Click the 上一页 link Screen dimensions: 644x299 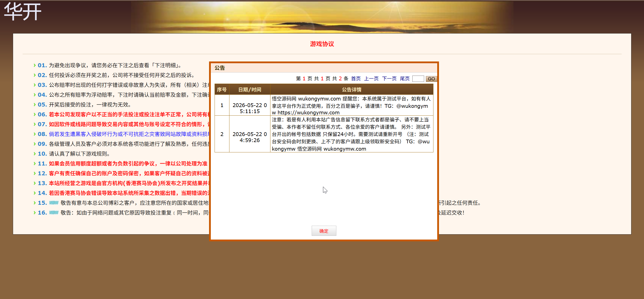(x=371, y=79)
